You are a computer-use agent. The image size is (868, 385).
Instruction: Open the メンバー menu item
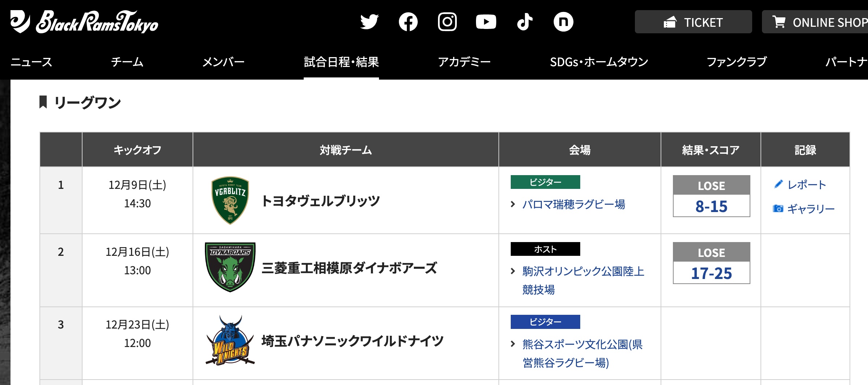(223, 62)
